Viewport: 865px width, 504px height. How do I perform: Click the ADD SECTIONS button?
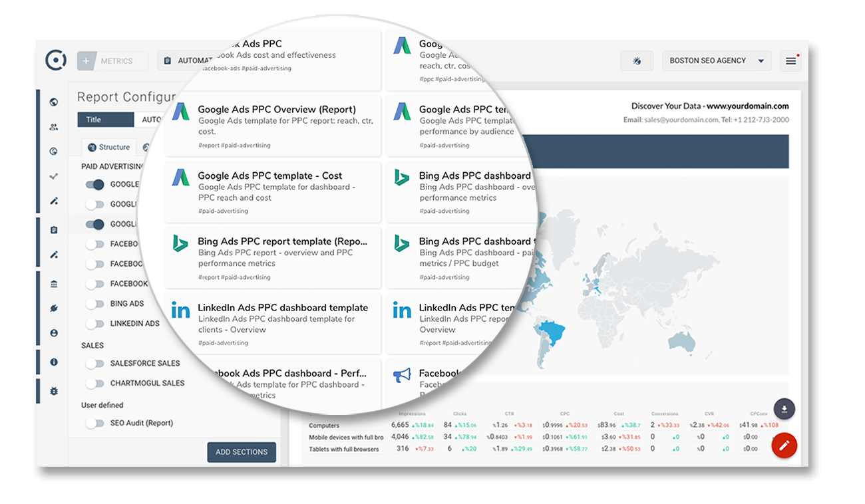(242, 452)
